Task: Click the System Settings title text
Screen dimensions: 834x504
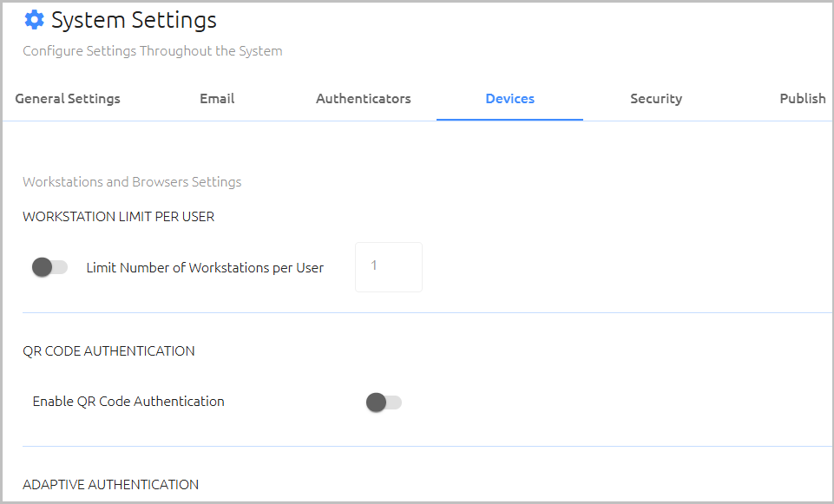Action: click(134, 20)
